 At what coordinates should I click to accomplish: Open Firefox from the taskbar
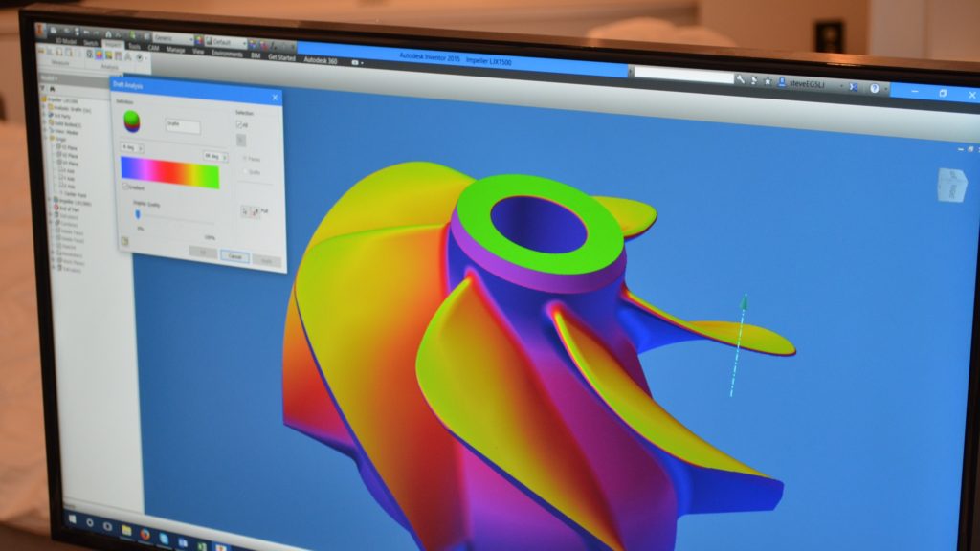(145, 535)
